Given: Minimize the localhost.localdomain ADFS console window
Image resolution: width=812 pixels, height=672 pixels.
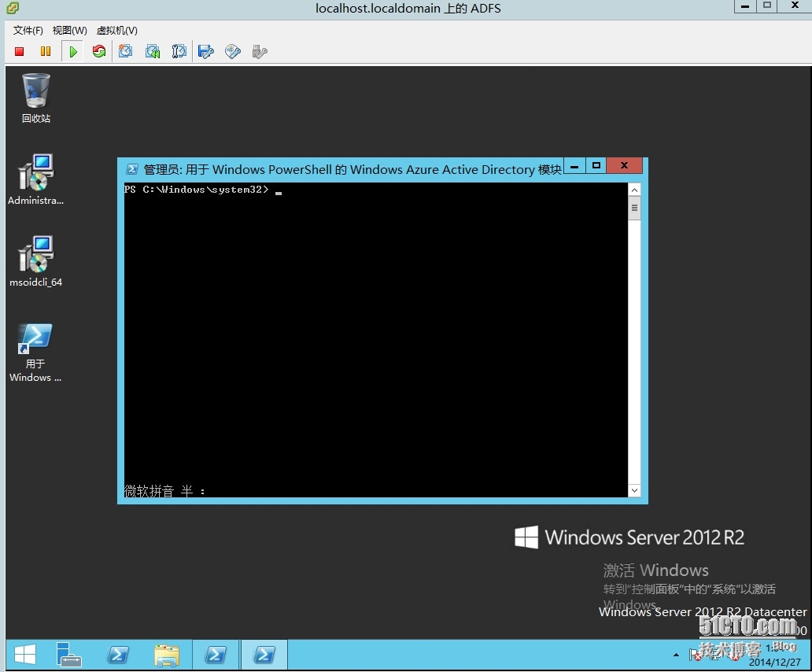Looking at the screenshot, I should tap(745, 6).
